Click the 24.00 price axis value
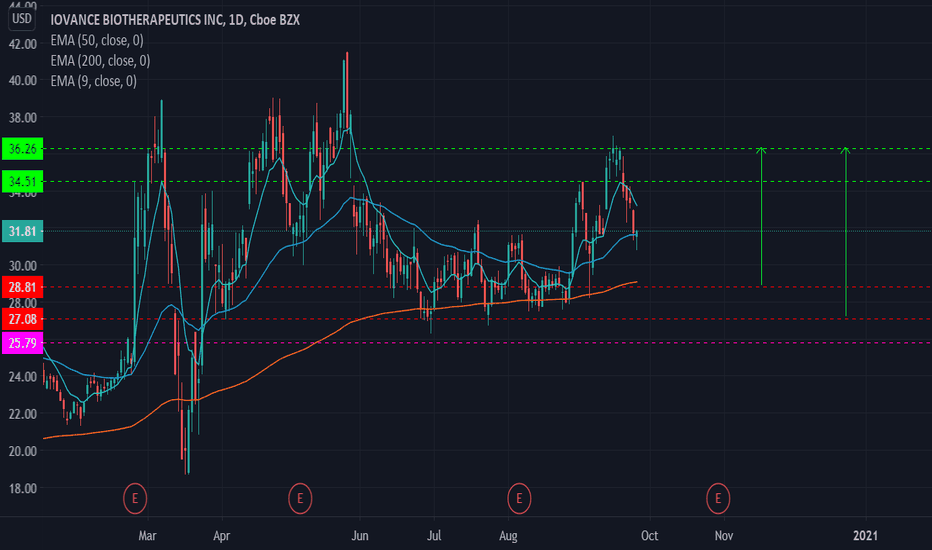Viewport: 932px width, 550px height. pos(23,376)
